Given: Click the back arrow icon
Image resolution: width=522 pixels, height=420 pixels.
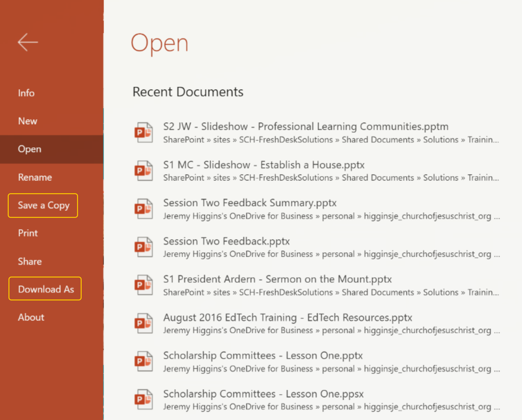Looking at the screenshot, I should click(x=28, y=42).
